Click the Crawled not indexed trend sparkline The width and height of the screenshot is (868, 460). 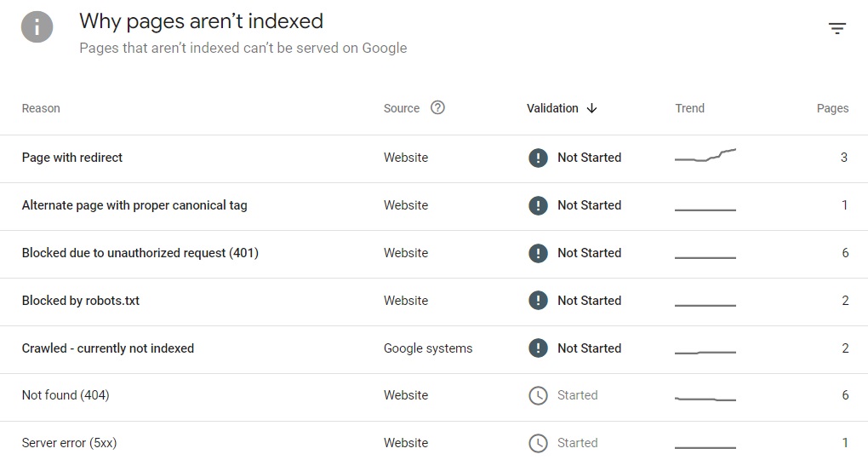click(705, 352)
